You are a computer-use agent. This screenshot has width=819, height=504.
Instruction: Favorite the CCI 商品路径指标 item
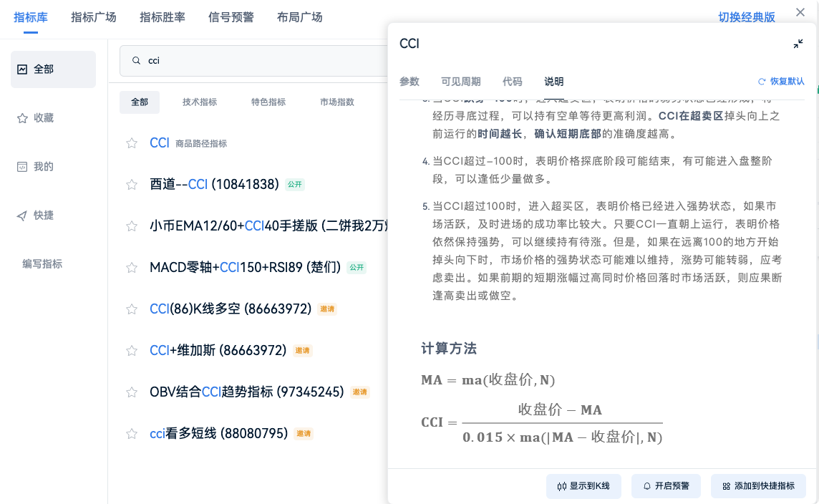[x=131, y=142]
